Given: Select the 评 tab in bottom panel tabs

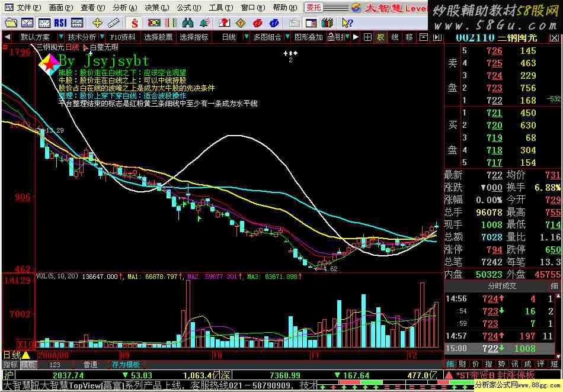Looking at the screenshot, I should point(541,364).
